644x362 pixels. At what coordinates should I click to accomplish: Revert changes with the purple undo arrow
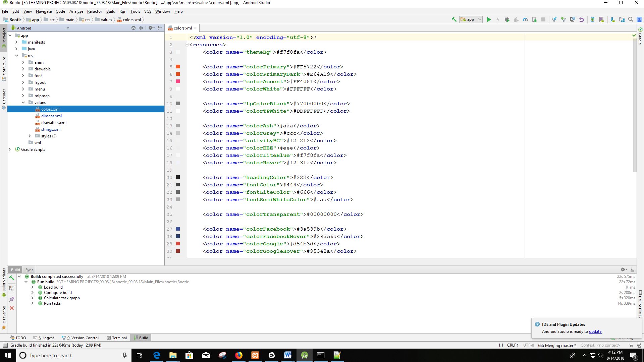click(582, 19)
